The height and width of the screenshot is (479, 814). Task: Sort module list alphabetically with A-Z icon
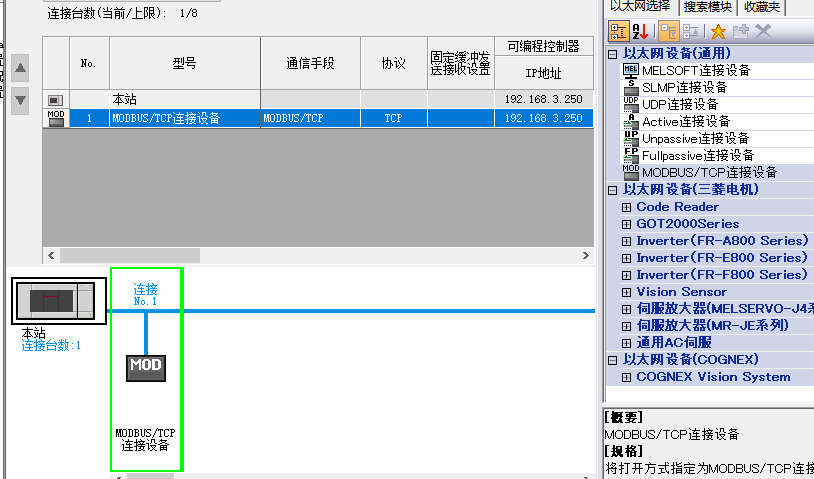(x=638, y=31)
